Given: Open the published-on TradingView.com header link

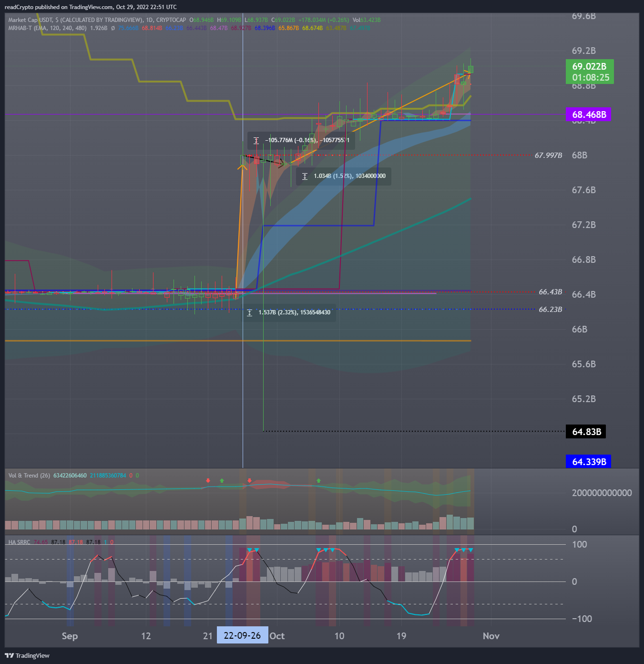Looking at the screenshot, I should 91,7.
